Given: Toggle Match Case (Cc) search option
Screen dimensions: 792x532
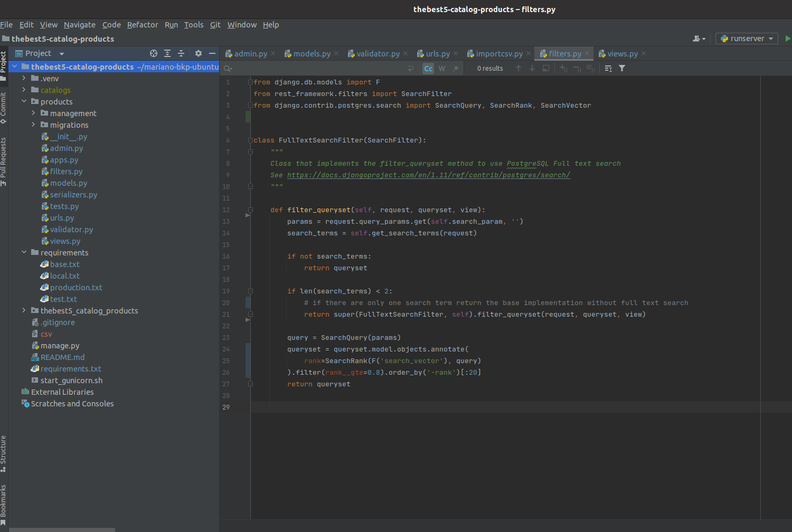Looking at the screenshot, I should [428, 69].
